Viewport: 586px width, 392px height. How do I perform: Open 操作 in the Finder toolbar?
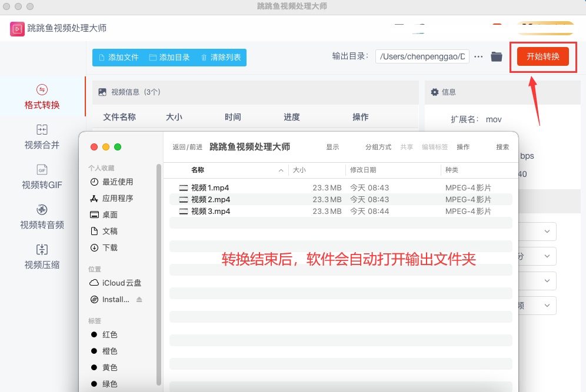click(x=463, y=147)
